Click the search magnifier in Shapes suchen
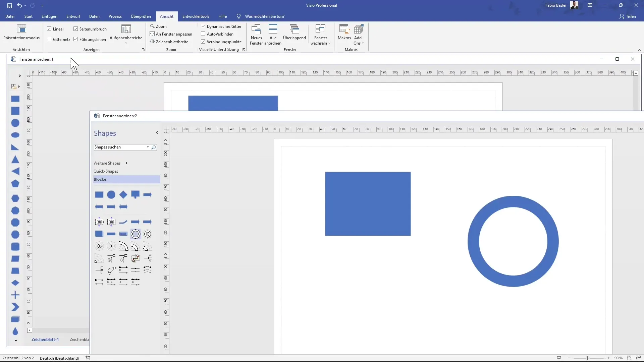 (153, 147)
